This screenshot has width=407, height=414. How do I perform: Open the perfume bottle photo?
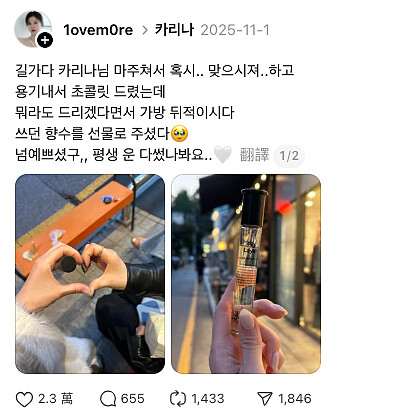click(x=246, y=274)
